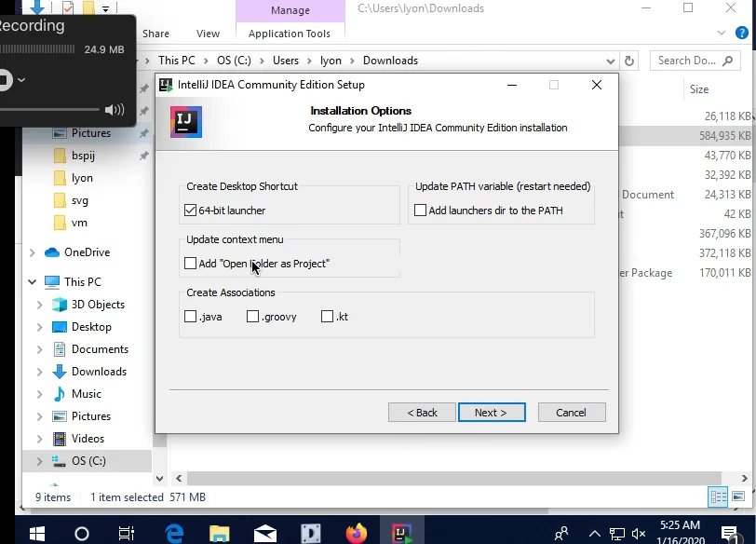Open Explorer help question mark
This screenshot has width=756, height=544.
741,33
